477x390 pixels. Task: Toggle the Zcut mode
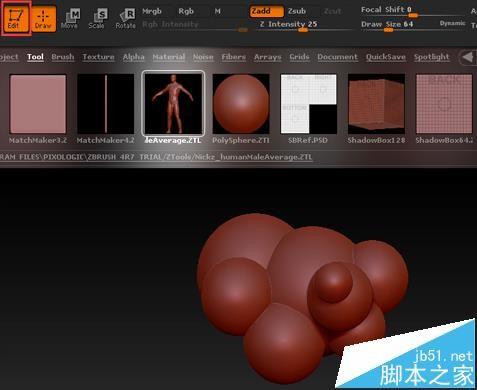(x=332, y=11)
